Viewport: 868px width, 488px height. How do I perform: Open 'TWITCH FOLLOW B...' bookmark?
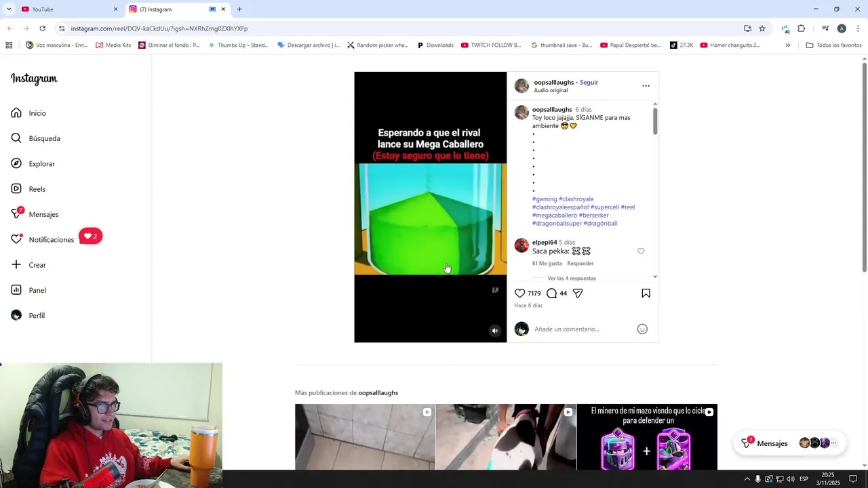click(491, 45)
